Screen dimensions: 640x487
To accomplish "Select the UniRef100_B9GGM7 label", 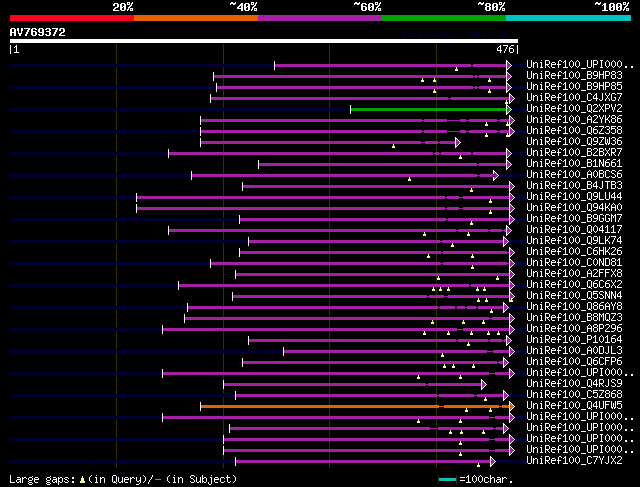I will [574, 219].
